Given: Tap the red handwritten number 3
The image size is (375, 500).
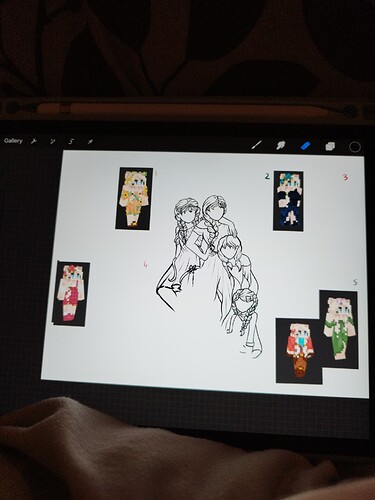Looking at the screenshot, I should 345,177.
